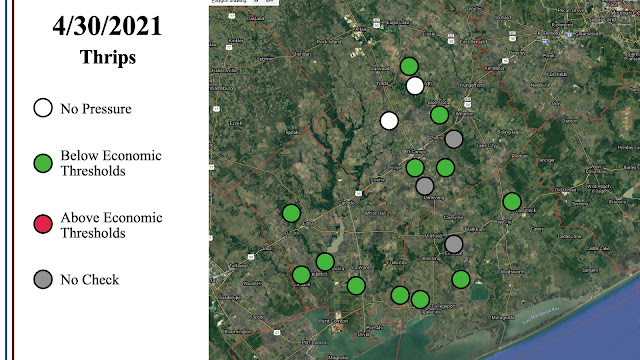Click the 4/30/2021 date heading
This screenshot has width=640, height=360.
107,26
